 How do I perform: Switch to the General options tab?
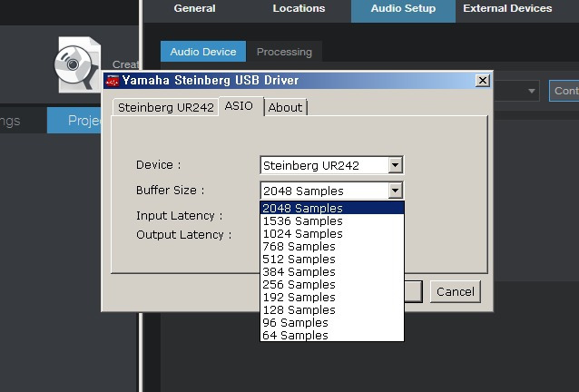coord(194,8)
